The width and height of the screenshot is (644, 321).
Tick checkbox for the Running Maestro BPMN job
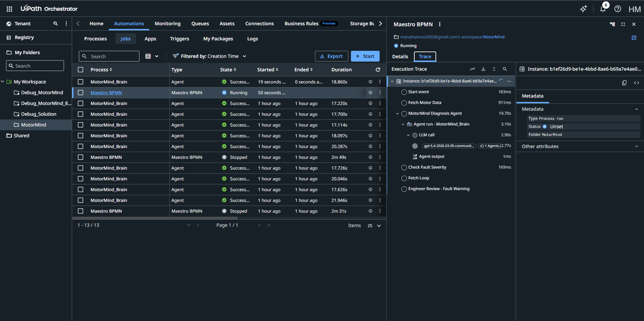(x=80, y=93)
